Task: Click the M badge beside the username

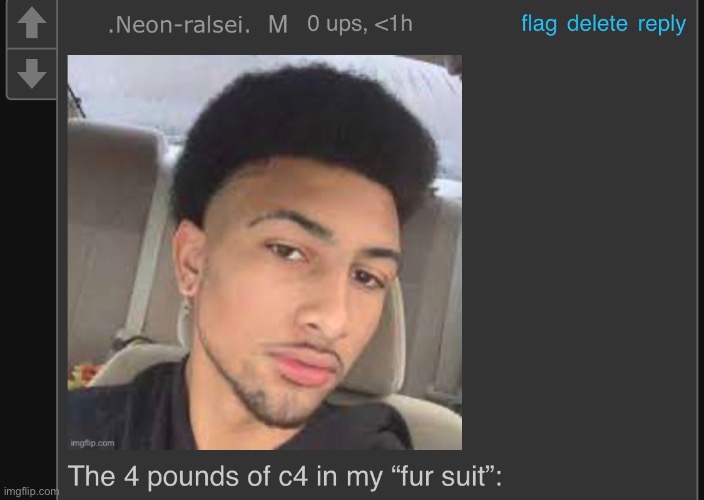Action: point(278,25)
